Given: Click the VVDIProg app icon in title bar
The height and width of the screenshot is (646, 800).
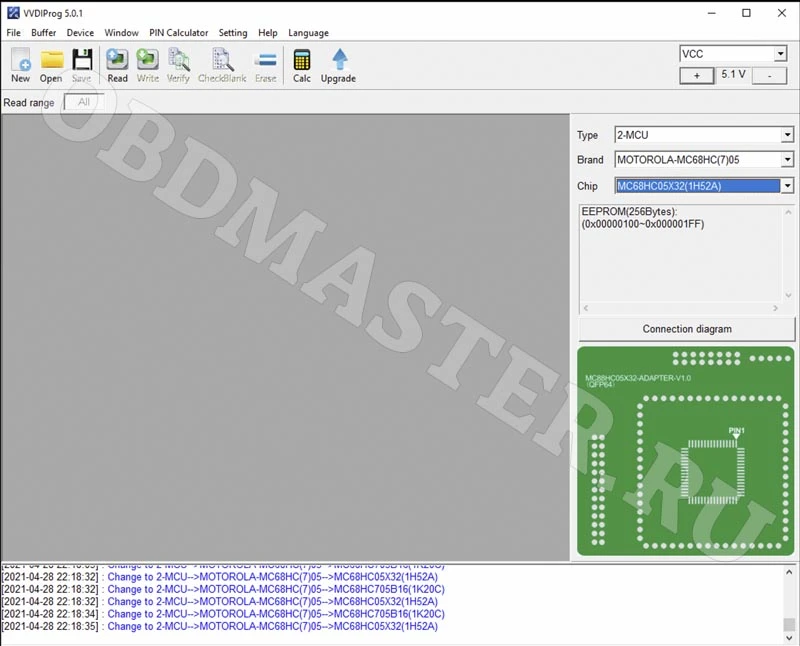Looking at the screenshot, I should click(13, 13).
